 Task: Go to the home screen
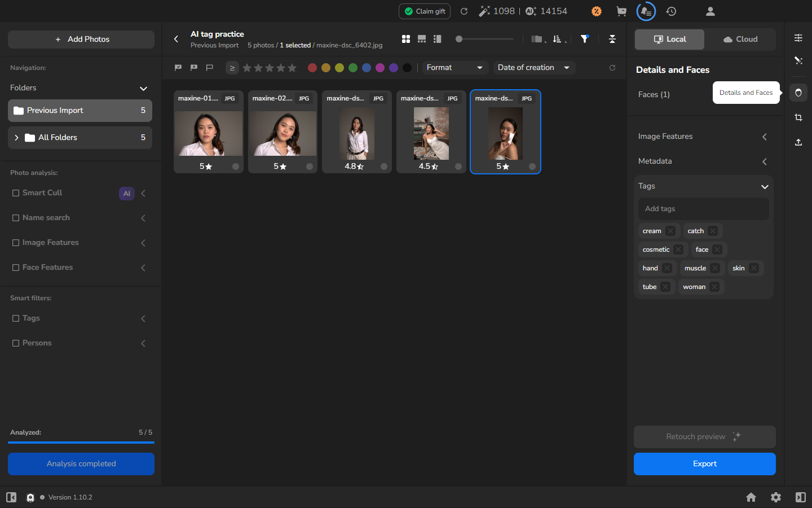(x=751, y=497)
